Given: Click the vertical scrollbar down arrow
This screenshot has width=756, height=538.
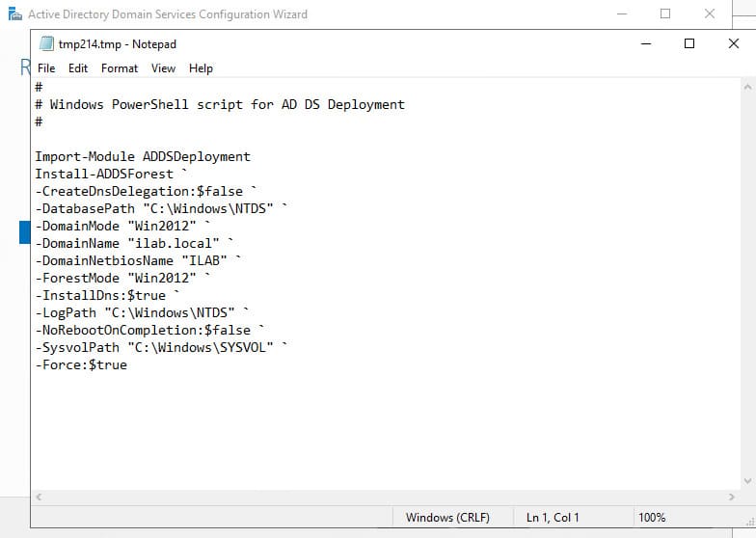Looking at the screenshot, I should click(x=747, y=480).
